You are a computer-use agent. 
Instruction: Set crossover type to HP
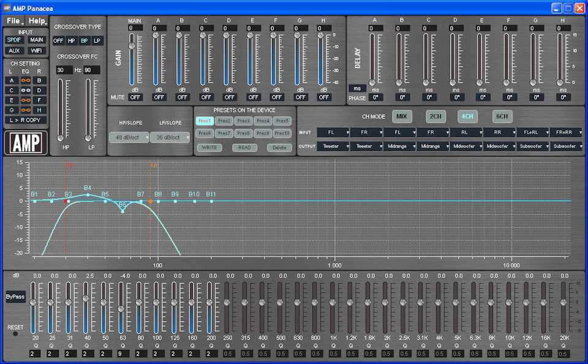coord(71,41)
